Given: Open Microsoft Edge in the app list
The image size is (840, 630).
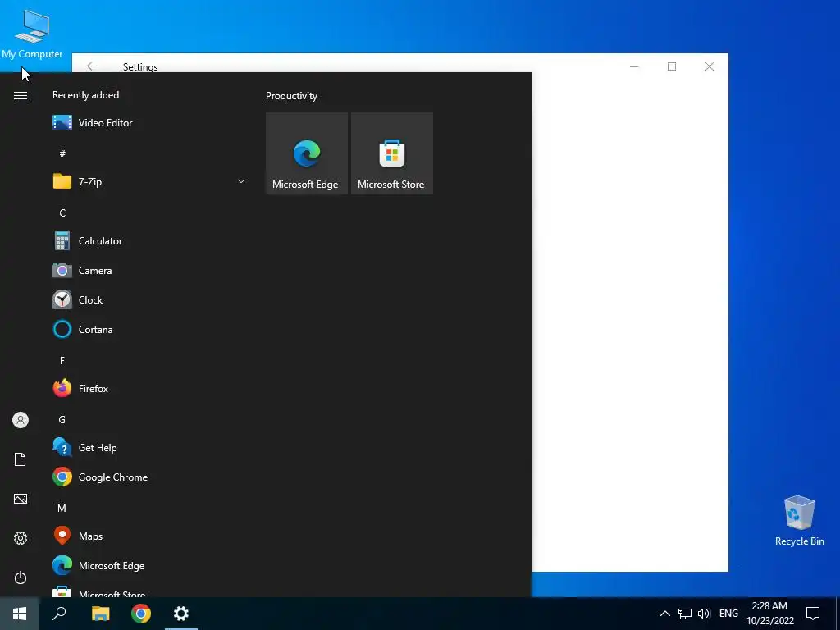Looking at the screenshot, I should click(x=149, y=566).
